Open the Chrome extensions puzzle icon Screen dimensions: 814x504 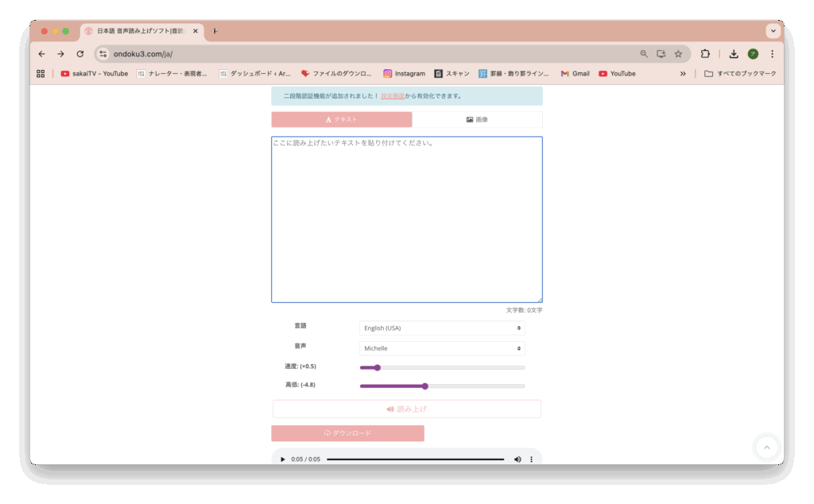[x=704, y=54]
